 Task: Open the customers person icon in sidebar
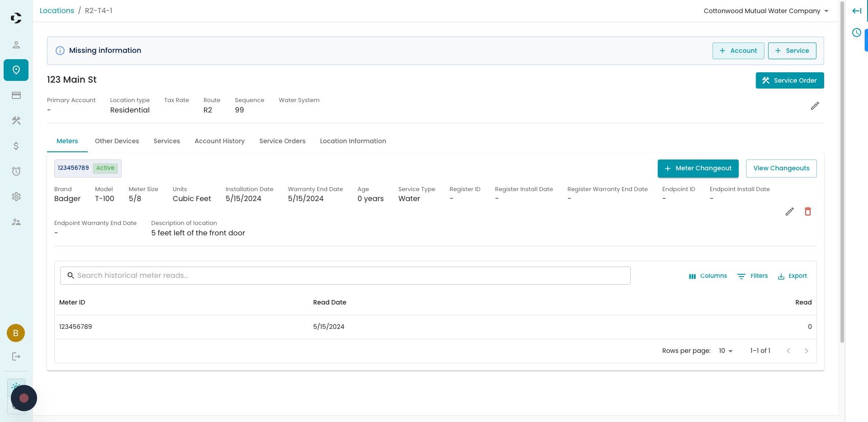point(16,45)
